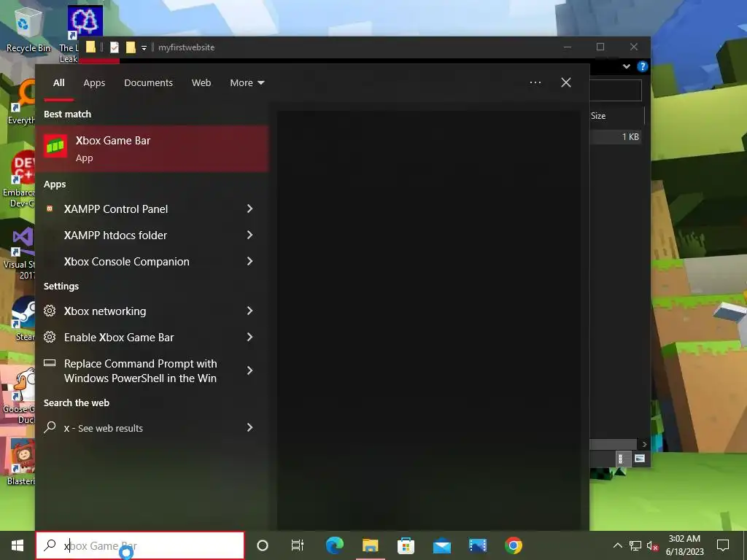Launch Microsoft Edge from taskbar
This screenshot has width=747, height=560.
pyautogui.click(x=334, y=545)
